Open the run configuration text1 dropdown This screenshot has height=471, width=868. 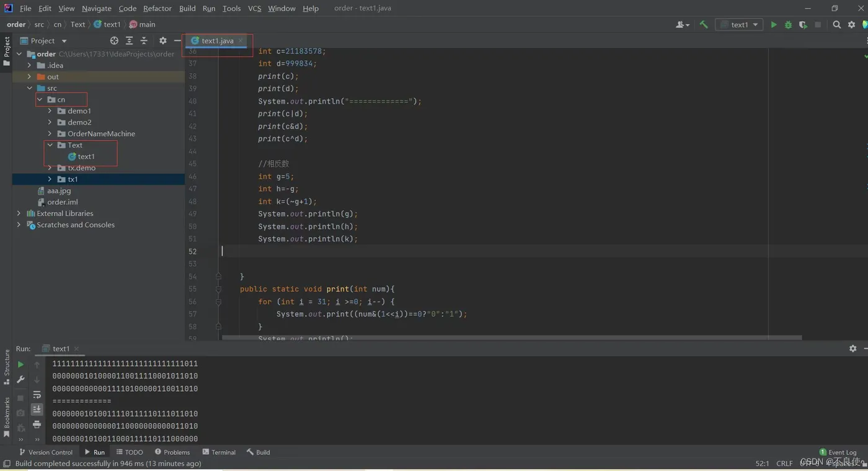pos(739,25)
